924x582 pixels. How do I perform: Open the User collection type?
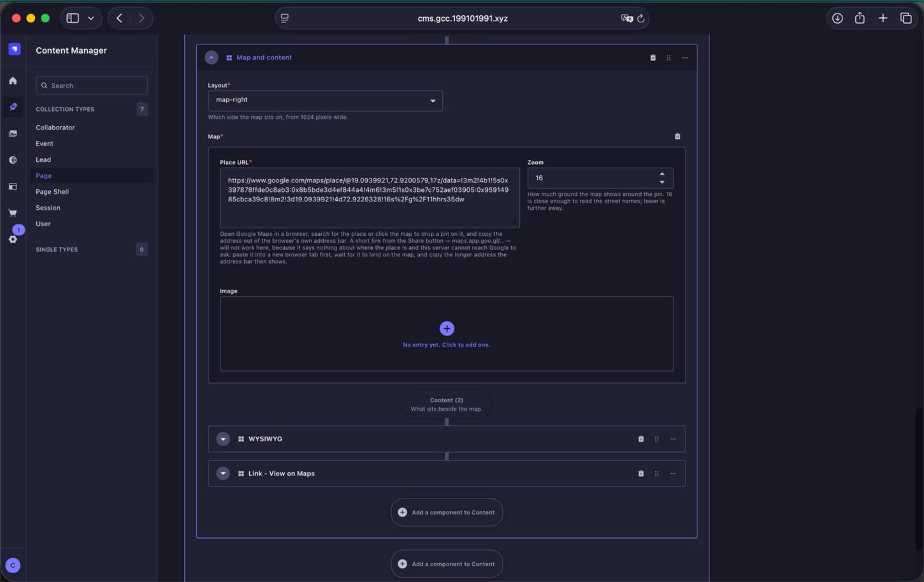tap(43, 224)
